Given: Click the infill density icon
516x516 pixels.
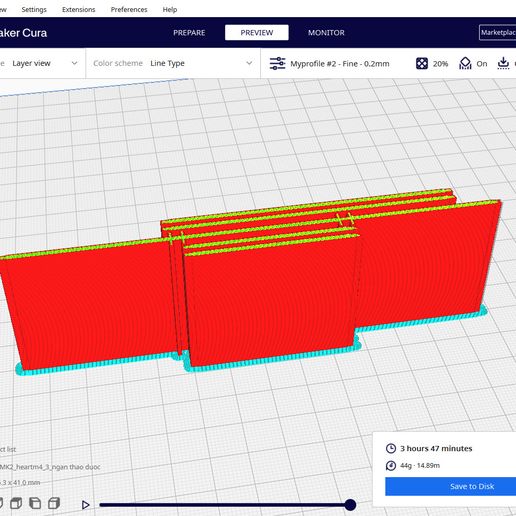Looking at the screenshot, I should point(422,63).
